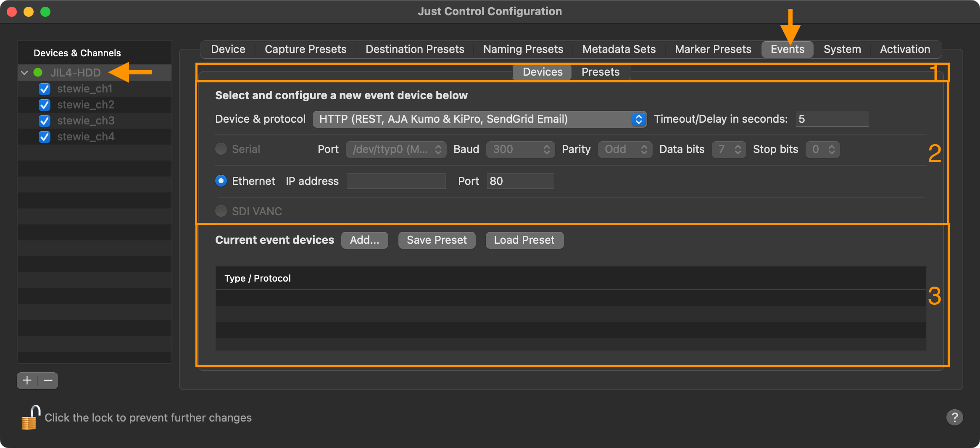Switch to the Metadata Sets tab
980x448 pixels.
coord(619,49)
